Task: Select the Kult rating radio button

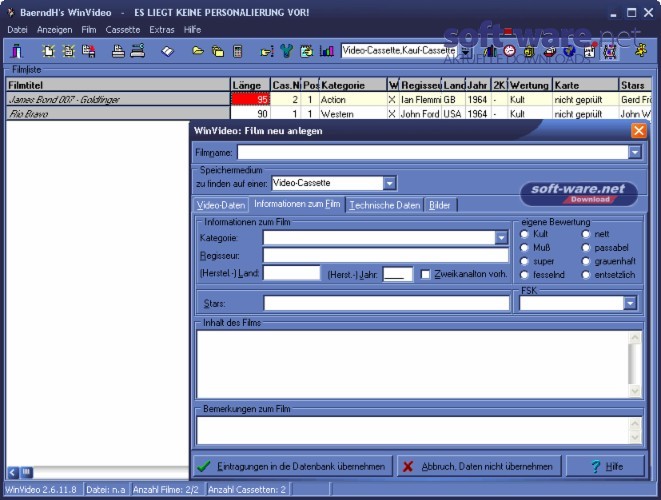Action: pyautogui.click(x=524, y=234)
